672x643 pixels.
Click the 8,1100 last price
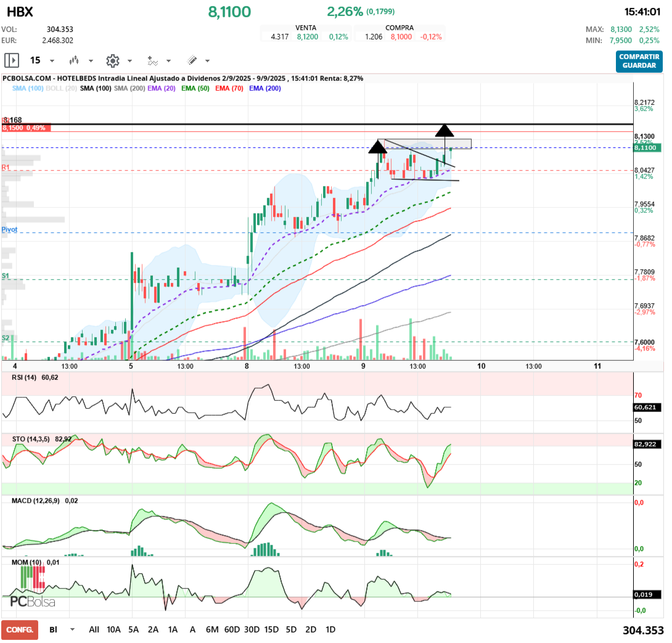click(230, 12)
